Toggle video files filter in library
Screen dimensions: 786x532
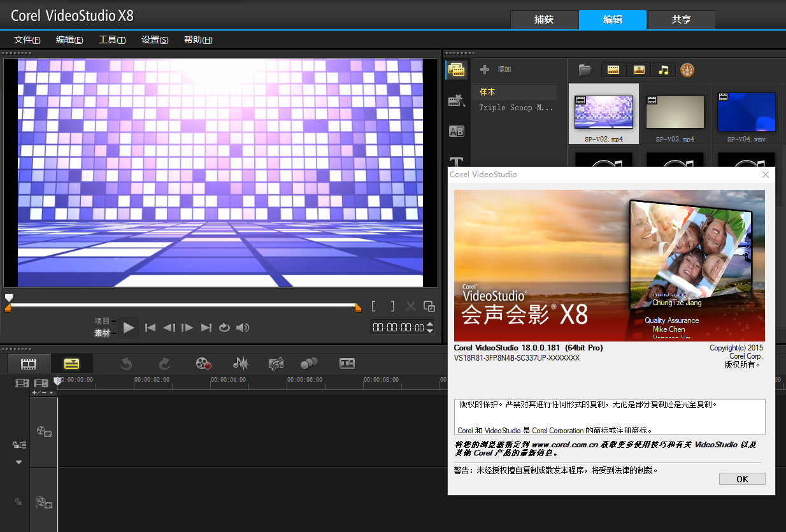click(613, 69)
